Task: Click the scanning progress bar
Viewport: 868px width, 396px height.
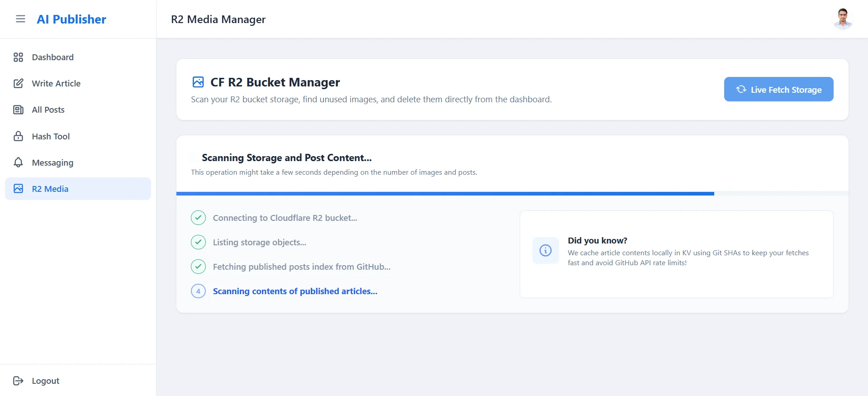Action: (x=512, y=194)
